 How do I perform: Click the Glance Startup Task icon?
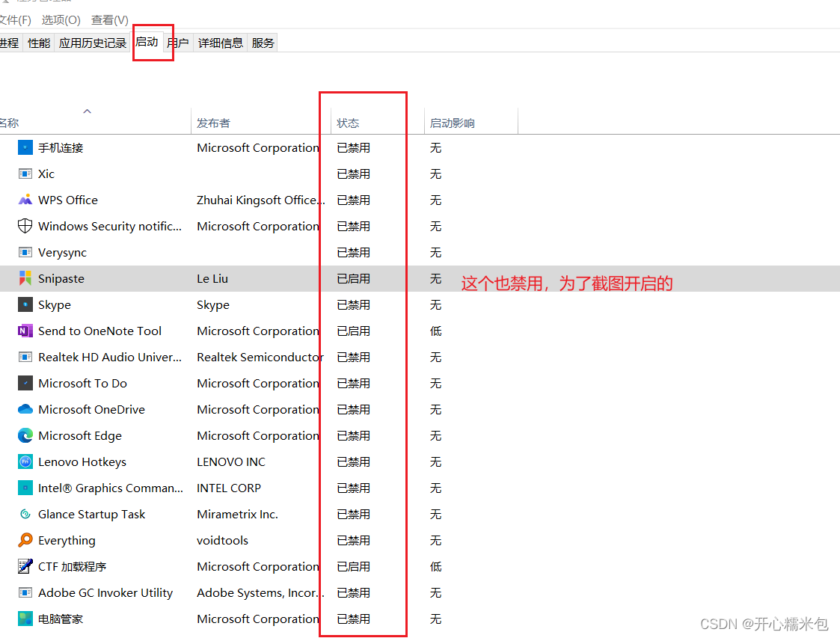point(25,514)
